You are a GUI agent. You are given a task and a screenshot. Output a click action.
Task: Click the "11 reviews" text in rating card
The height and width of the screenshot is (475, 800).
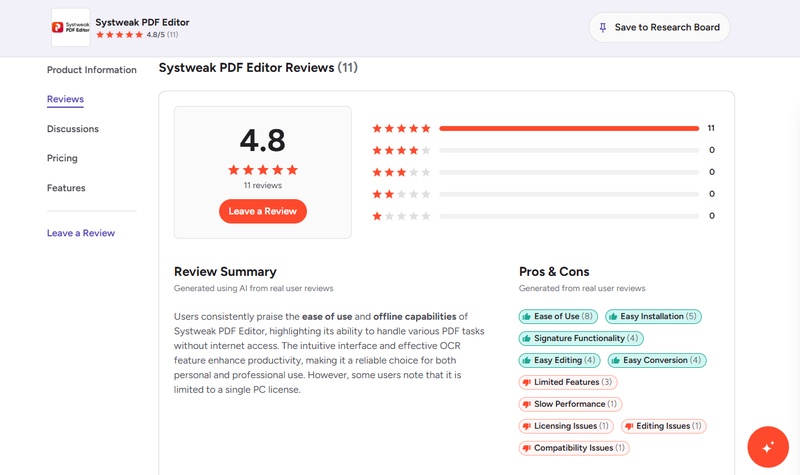pos(263,185)
